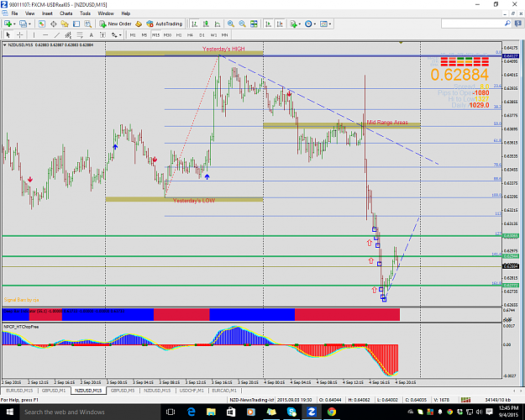Expand the arrows tool dropdown
The width and height of the screenshot is (525, 420).
pos(120,34)
